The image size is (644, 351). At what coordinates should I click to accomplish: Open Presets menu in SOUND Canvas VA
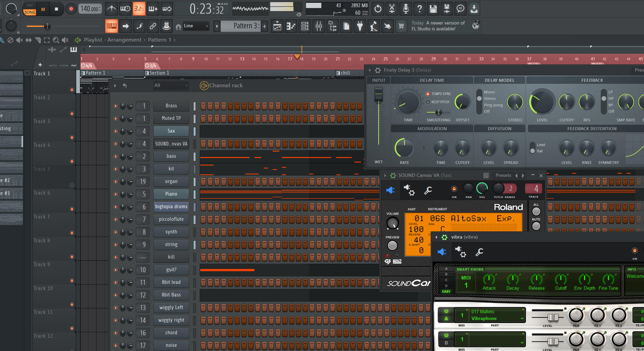503,175
